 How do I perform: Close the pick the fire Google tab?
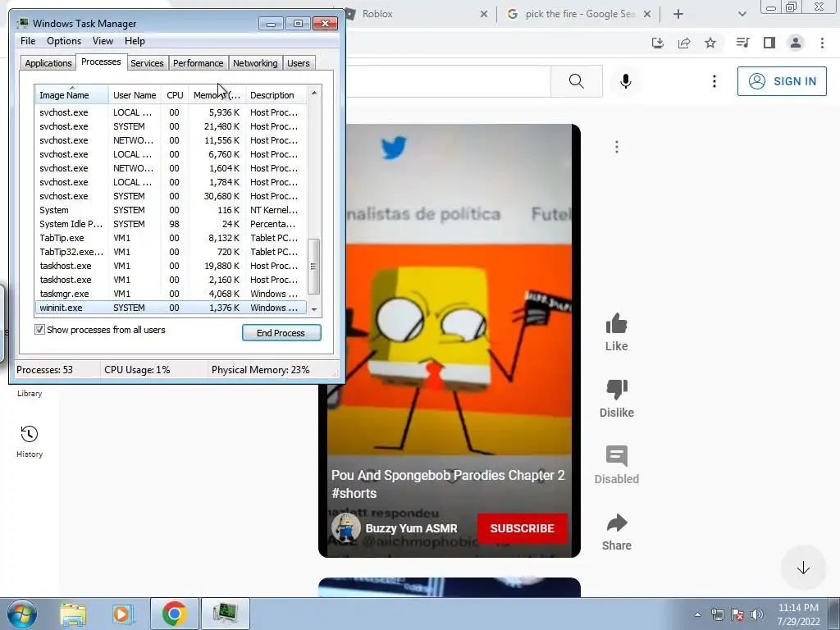click(647, 14)
